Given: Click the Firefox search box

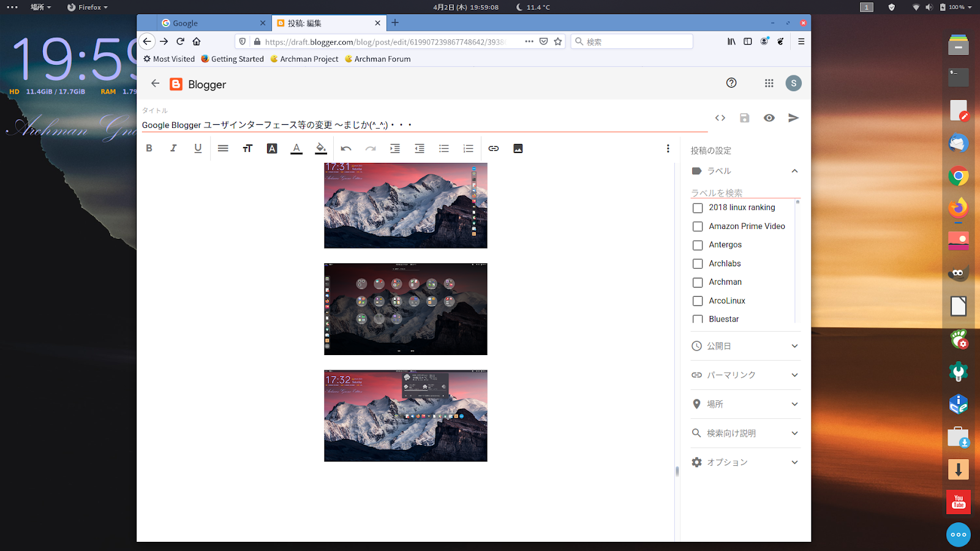Looking at the screenshot, I should tap(632, 41).
